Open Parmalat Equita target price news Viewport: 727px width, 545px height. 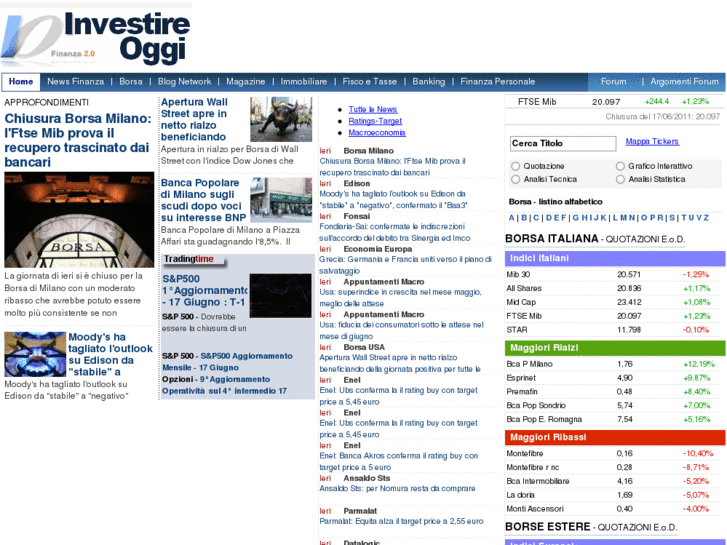coord(402,521)
